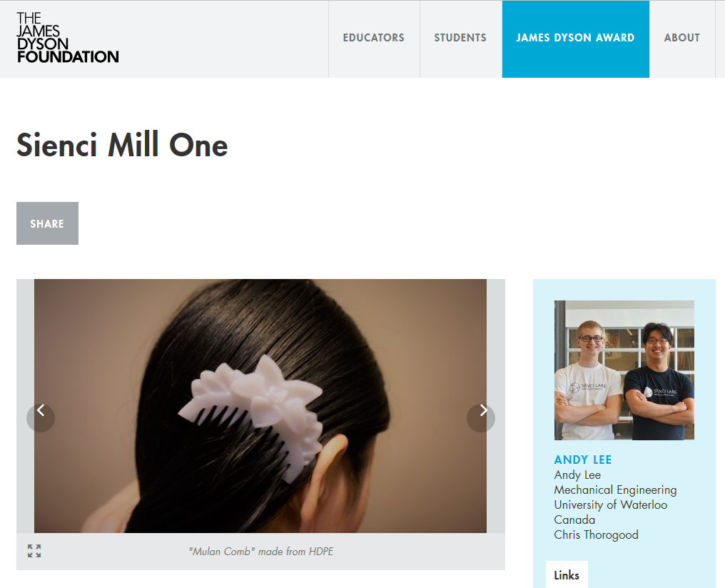Image resolution: width=725 pixels, height=588 pixels.
Task: Show previous slideshow image
Action: 41,418
